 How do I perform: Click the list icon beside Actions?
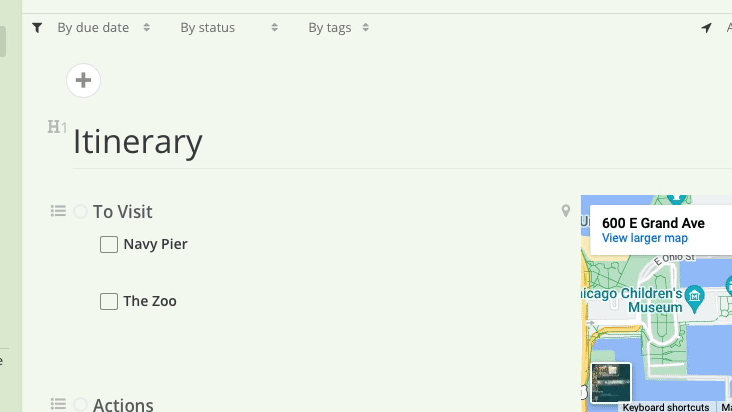pyautogui.click(x=58, y=404)
